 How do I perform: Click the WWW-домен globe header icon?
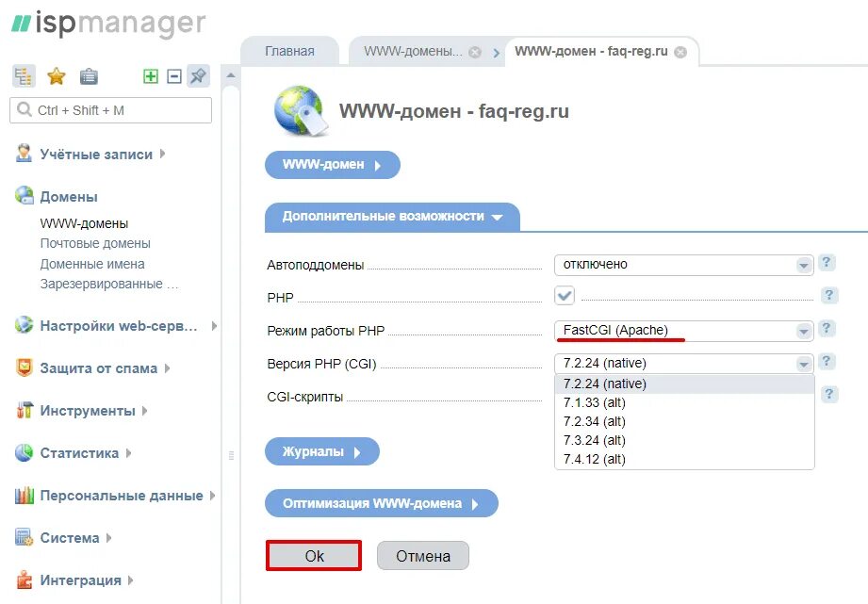(x=302, y=110)
